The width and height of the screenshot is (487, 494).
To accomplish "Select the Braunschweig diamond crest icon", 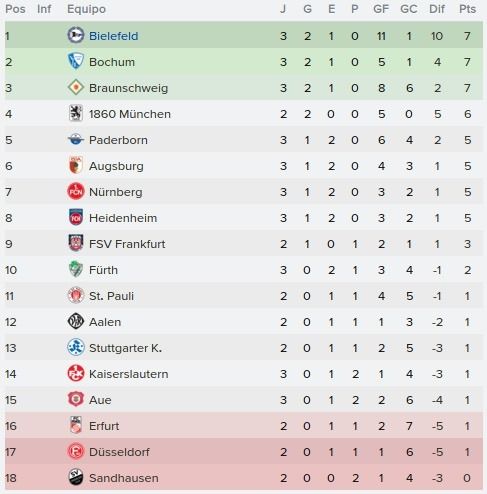I will [x=76, y=88].
